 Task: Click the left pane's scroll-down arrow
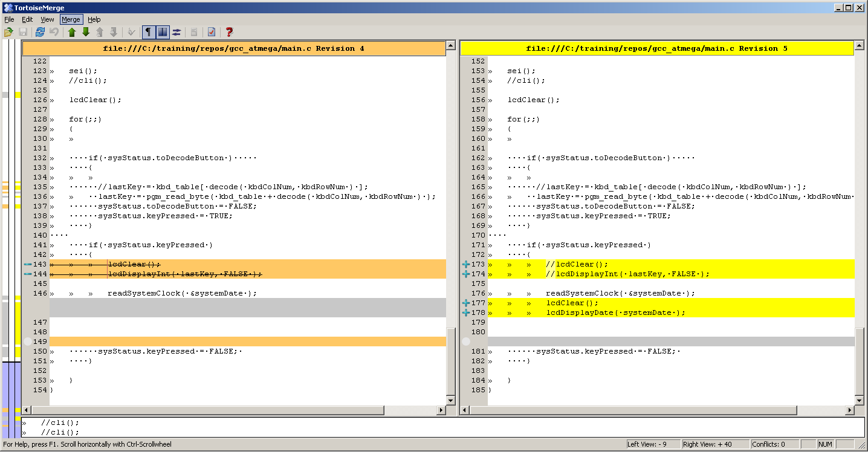(450, 400)
